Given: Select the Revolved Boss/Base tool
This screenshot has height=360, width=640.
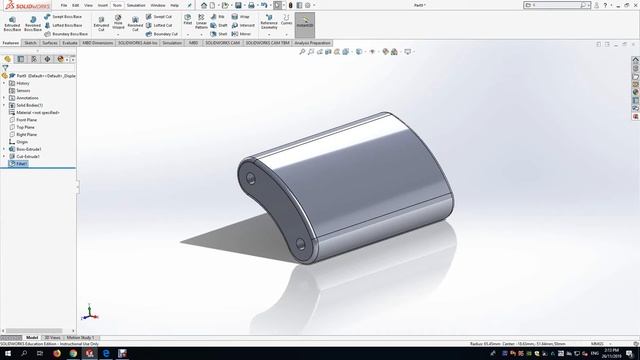Looking at the screenshot, I should pos(33,24).
